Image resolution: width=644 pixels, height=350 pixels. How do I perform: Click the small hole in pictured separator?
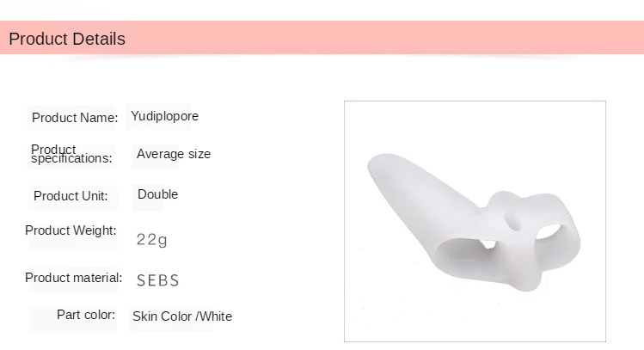tap(513, 221)
